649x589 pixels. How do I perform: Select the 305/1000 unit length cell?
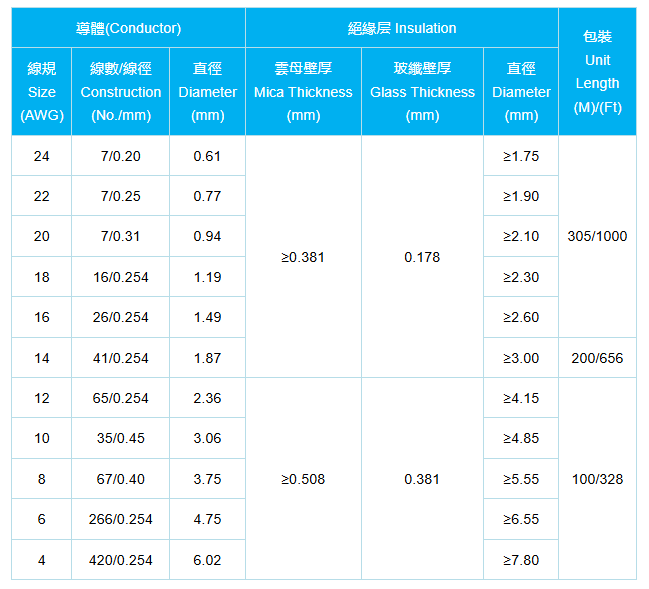tap(597, 236)
